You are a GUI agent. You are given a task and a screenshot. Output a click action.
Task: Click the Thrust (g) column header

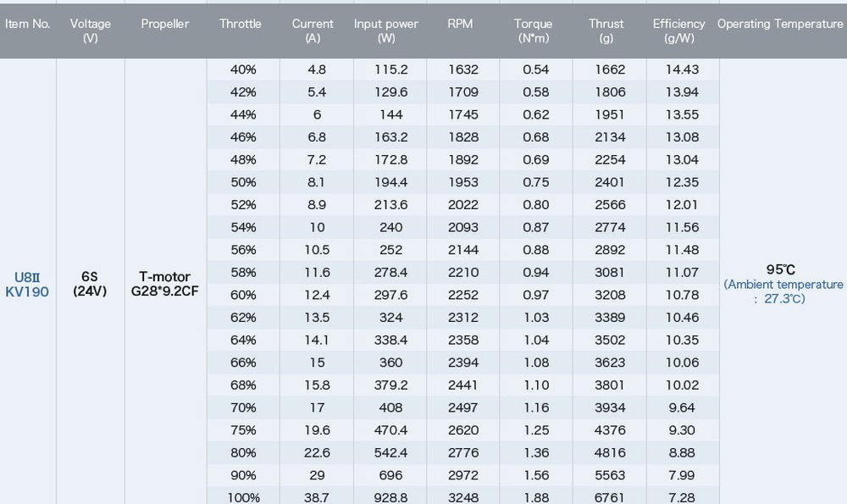pyautogui.click(x=606, y=30)
